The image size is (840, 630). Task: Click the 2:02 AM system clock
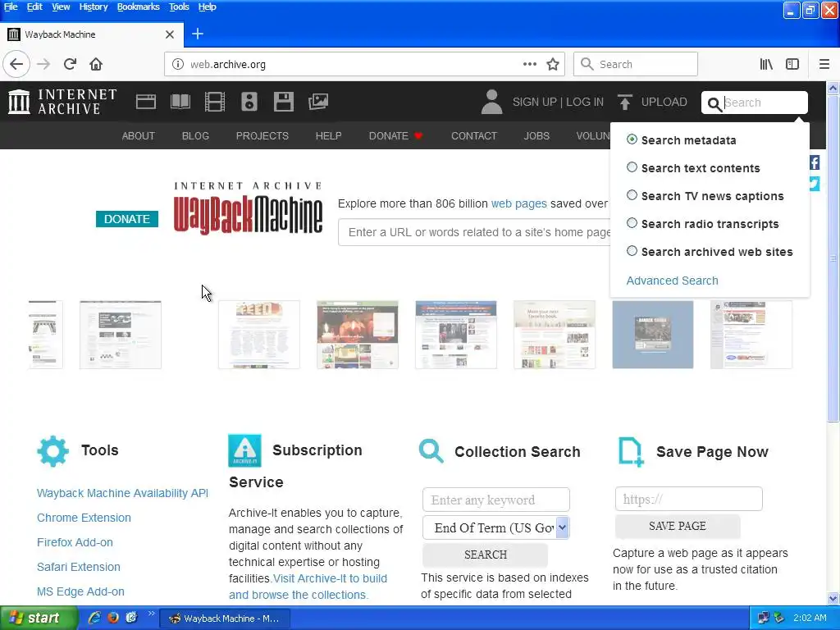[810, 618]
